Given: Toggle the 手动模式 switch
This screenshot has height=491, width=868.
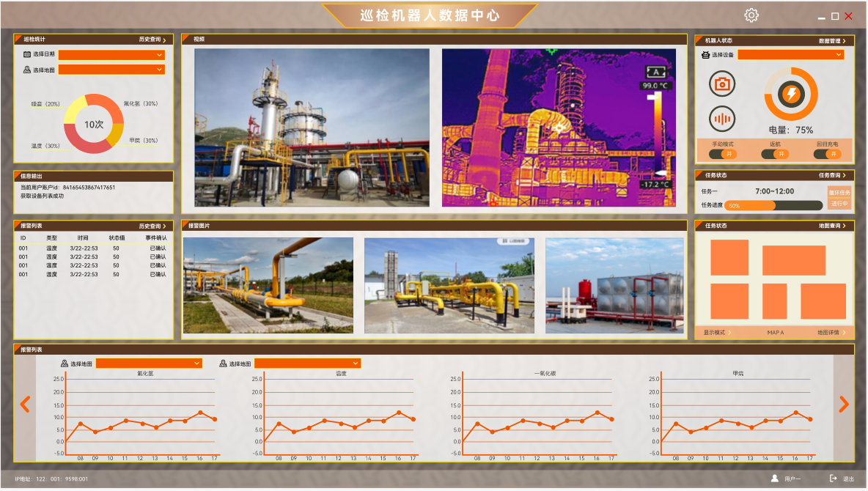Looking at the screenshot, I should 723,154.
